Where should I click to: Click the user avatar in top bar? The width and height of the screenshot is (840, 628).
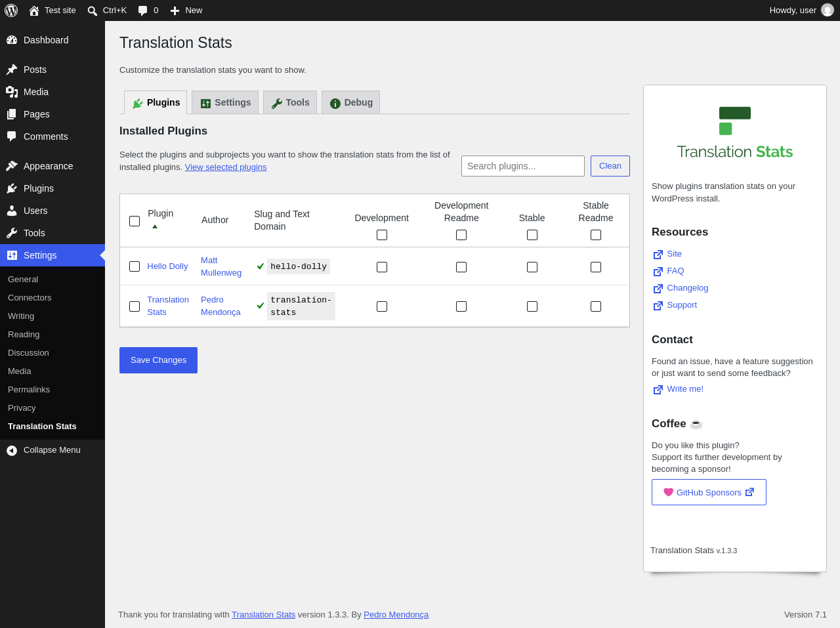pyautogui.click(x=828, y=10)
